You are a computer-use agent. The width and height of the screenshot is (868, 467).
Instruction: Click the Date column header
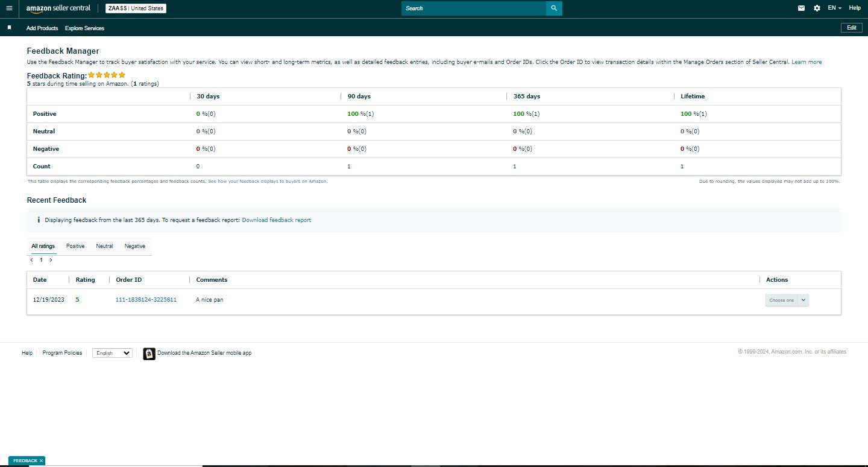point(40,280)
